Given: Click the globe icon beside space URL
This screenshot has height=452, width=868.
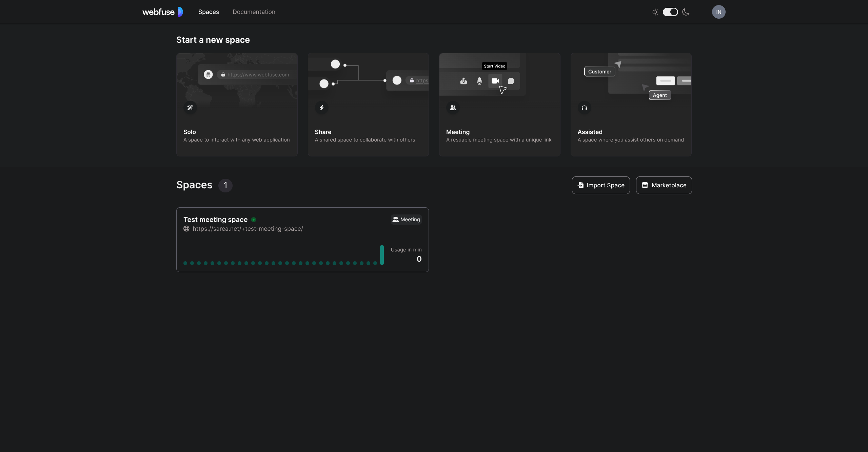Looking at the screenshot, I should pos(186,229).
